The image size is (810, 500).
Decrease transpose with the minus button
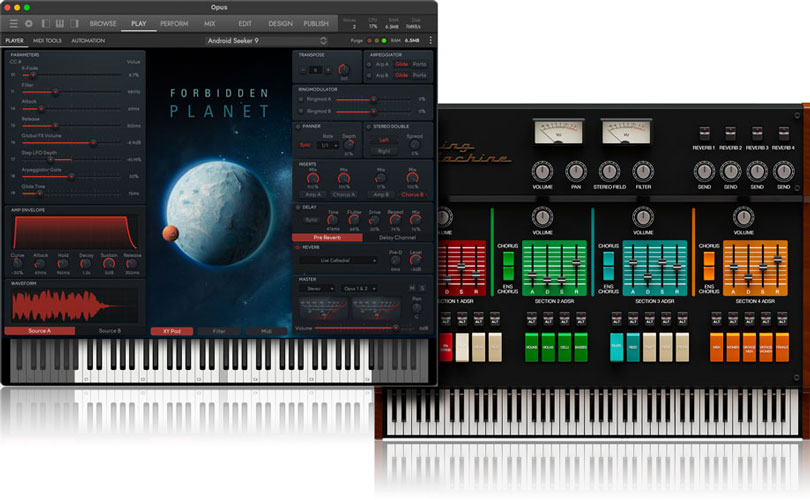coord(303,70)
